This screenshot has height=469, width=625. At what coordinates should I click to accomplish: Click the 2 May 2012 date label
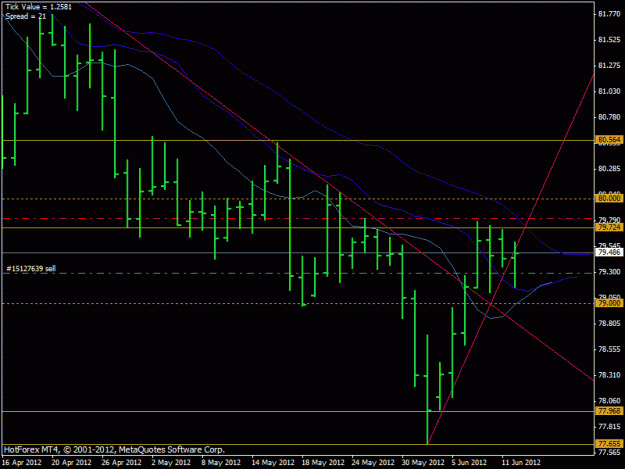pos(171,462)
